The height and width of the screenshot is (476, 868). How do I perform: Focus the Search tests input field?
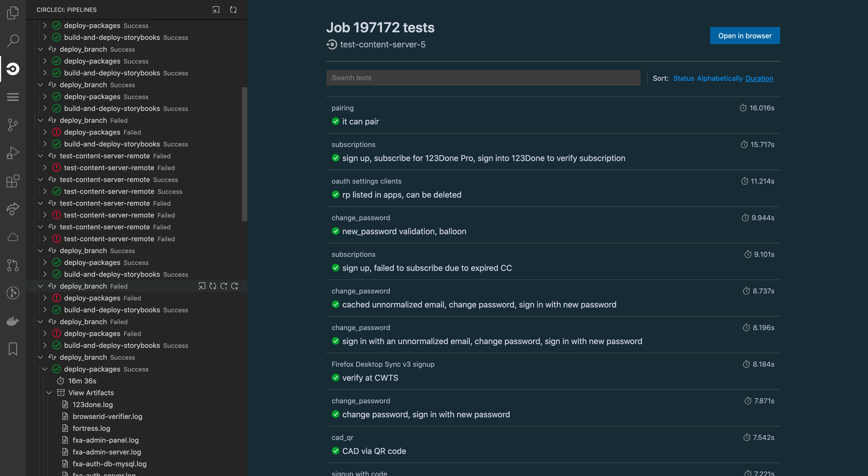coord(483,78)
